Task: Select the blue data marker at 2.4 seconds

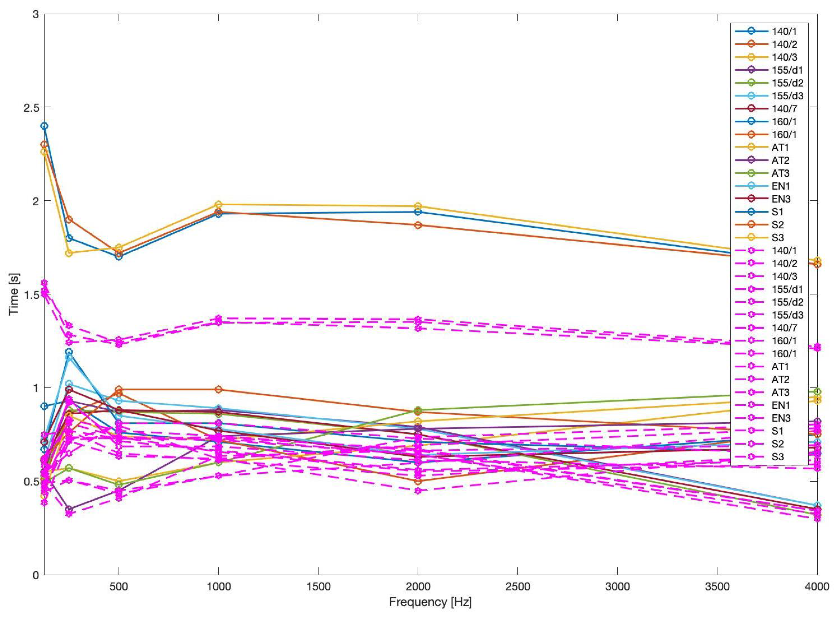Action: point(45,126)
